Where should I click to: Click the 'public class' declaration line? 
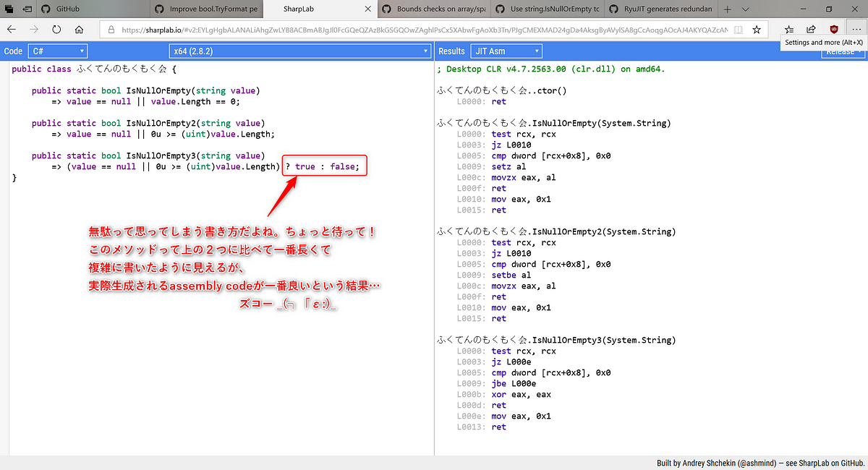click(x=94, y=69)
